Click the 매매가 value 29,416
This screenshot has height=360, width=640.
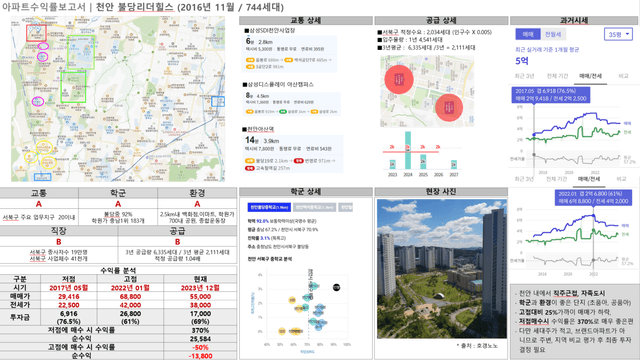tap(69, 296)
